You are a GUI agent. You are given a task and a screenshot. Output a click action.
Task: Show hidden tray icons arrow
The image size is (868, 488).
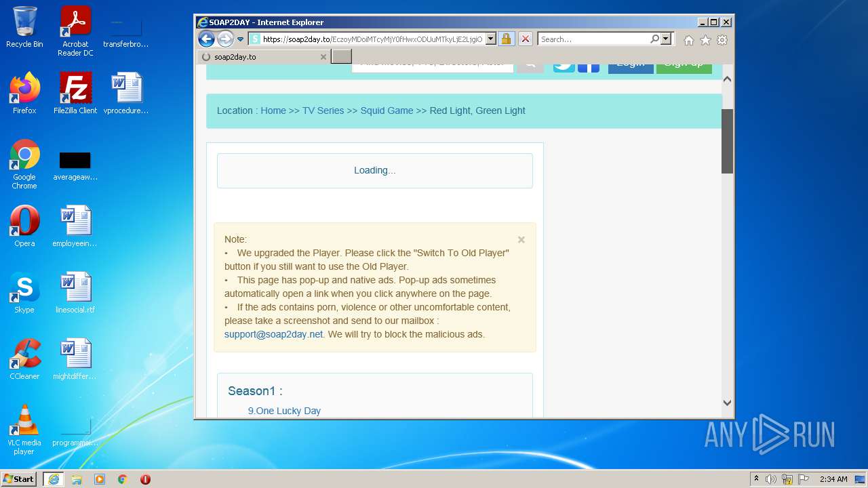(x=756, y=479)
